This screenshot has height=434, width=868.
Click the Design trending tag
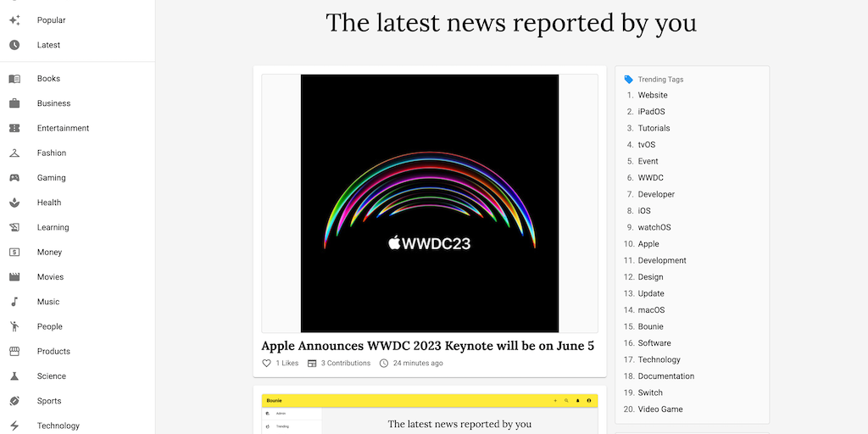pos(650,277)
